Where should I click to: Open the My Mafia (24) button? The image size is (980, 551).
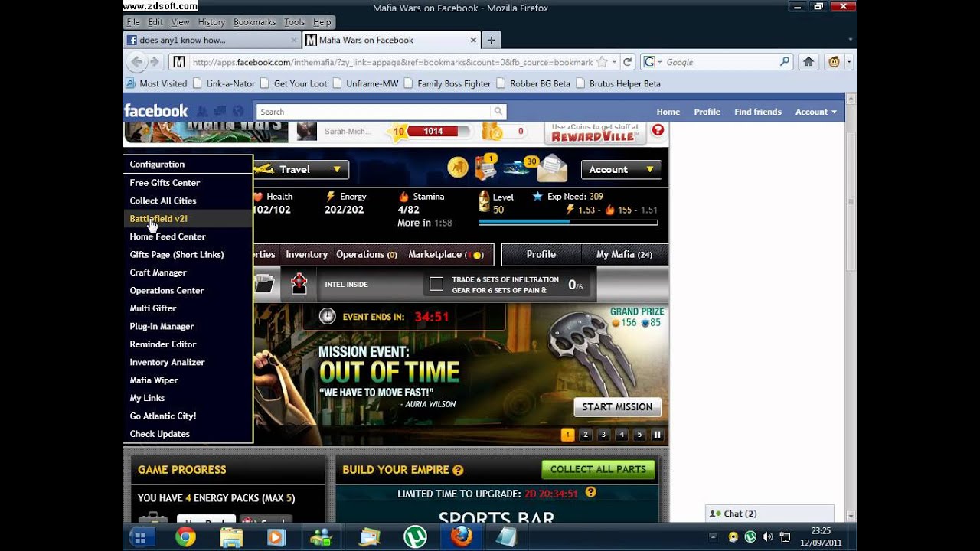(624, 254)
